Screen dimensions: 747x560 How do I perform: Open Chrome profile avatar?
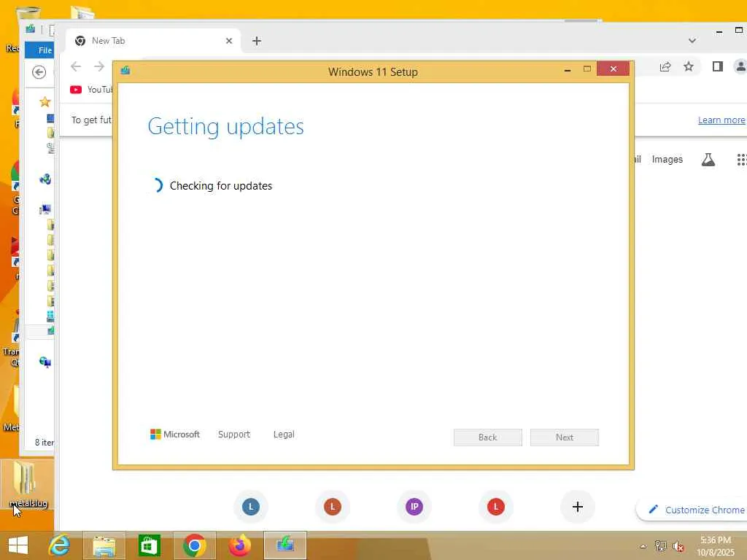coord(740,66)
